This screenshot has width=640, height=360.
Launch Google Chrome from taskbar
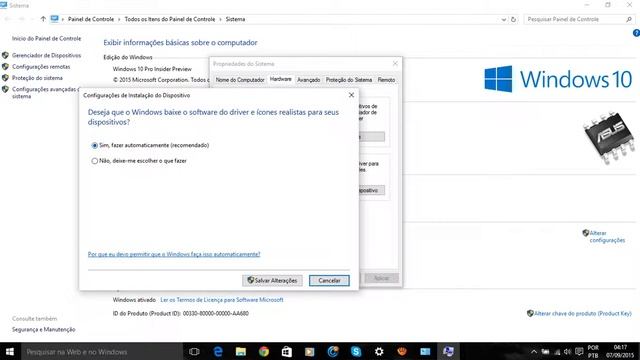point(264,351)
